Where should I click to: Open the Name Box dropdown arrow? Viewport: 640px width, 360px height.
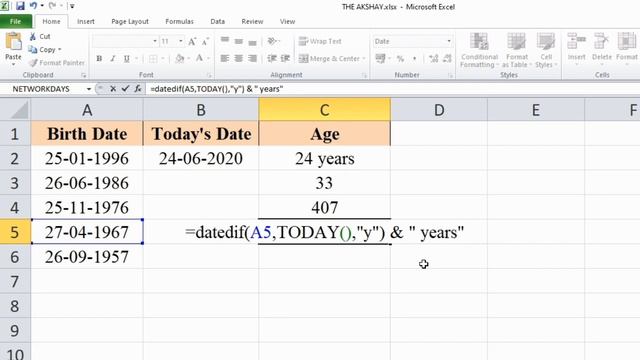(x=89, y=89)
